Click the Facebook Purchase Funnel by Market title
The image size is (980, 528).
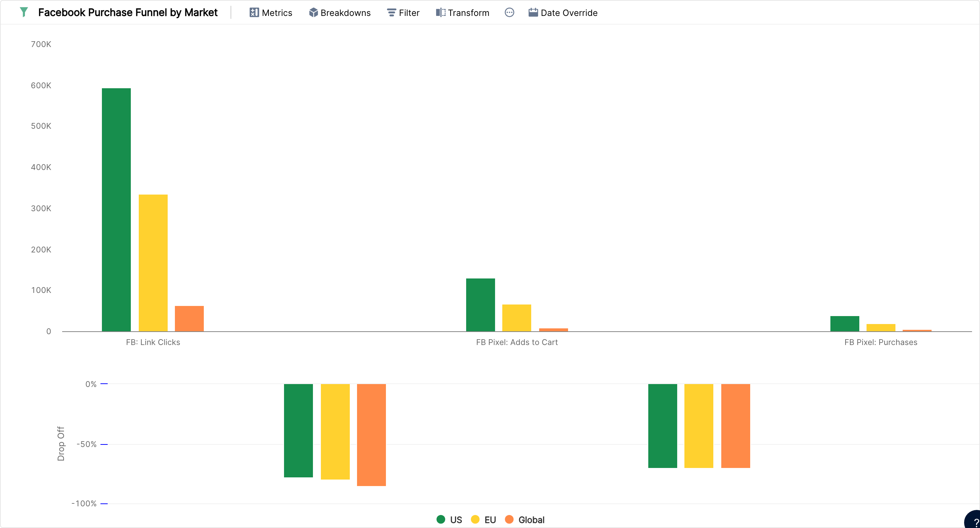128,13
